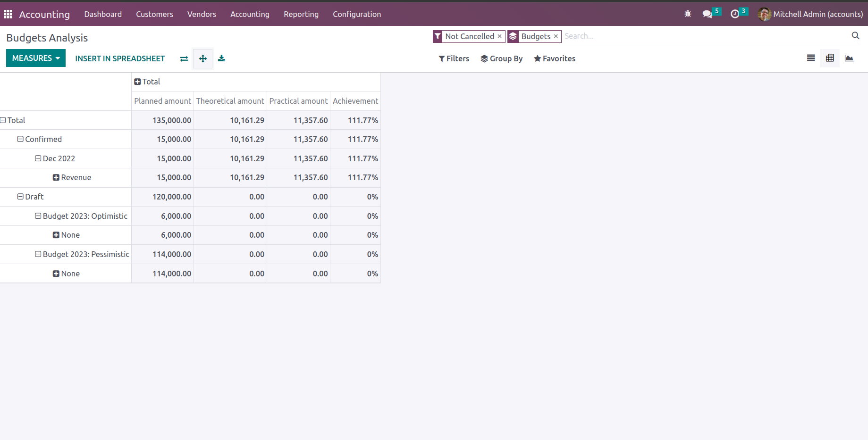The height and width of the screenshot is (440, 868).
Task: Sort by Theoretical amount column header
Action: 230,101
